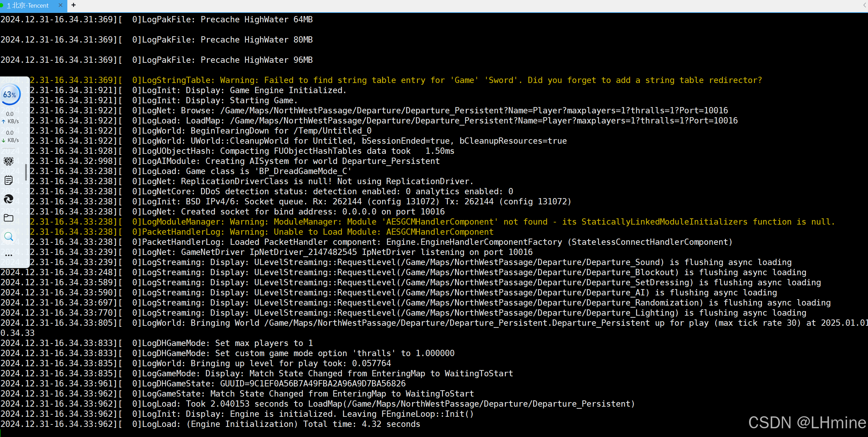Close the 北京-Tencent session tab

60,5
